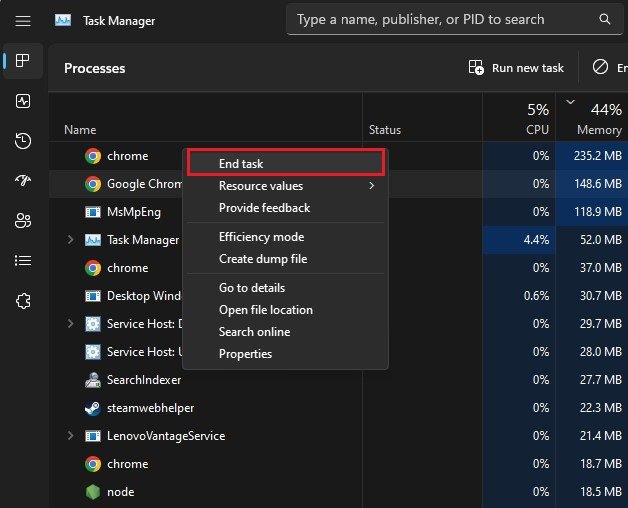Screen dimensions: 628x508
Task: Click the End task circle-slash toolbar icon
Action: point(600,67)
